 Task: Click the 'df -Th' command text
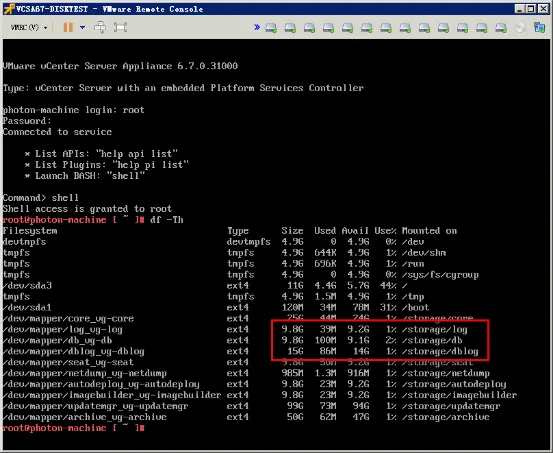point(167,220)
